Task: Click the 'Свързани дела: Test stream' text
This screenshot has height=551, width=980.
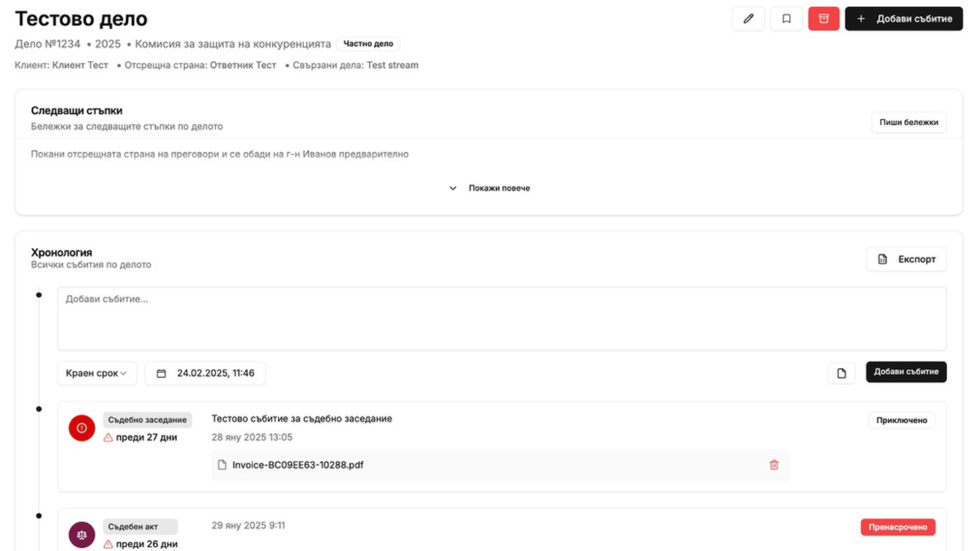Action: tap(355, 65)
